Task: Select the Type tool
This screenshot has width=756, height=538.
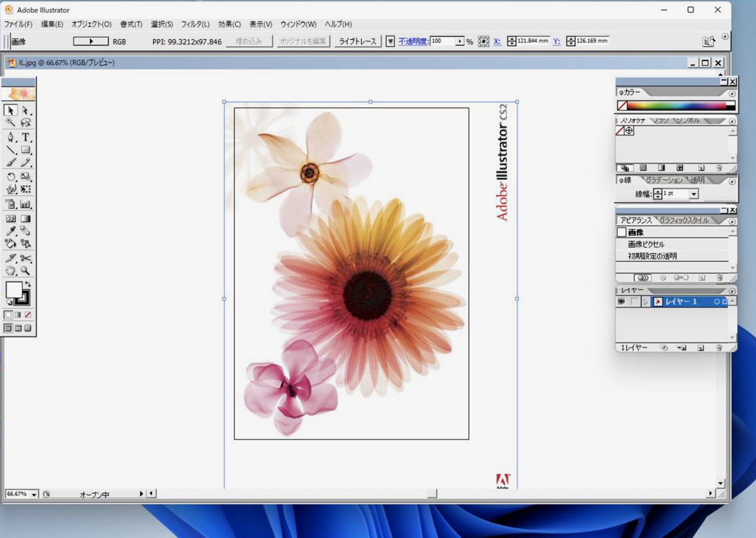Action: pyautogui.click(x=26, y=137)
